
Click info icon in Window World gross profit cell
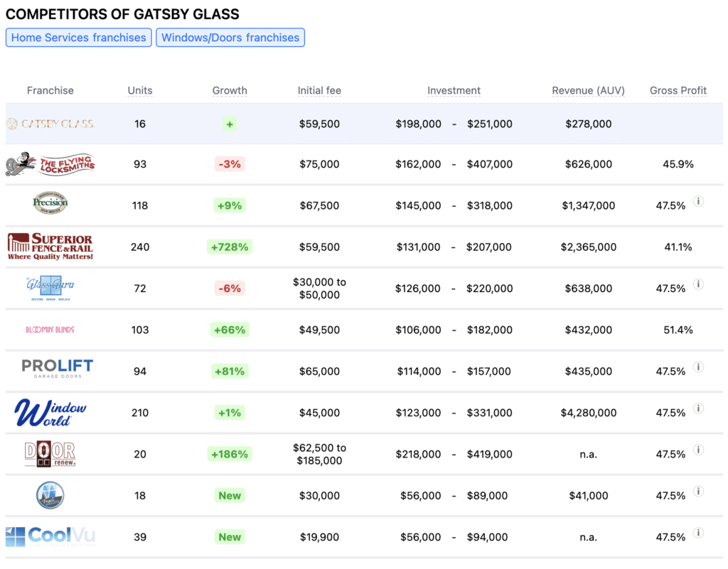[x=698, y=408]
